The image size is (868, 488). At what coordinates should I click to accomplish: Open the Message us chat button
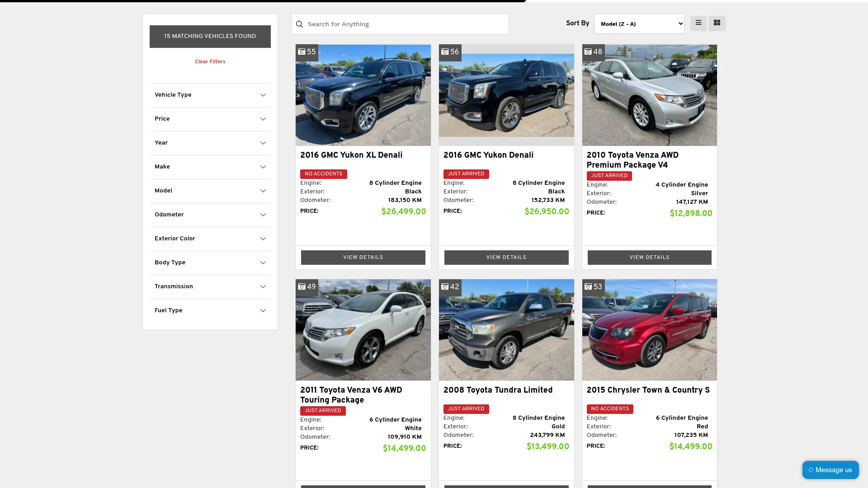pyautogui.click(x=830, y=470)
